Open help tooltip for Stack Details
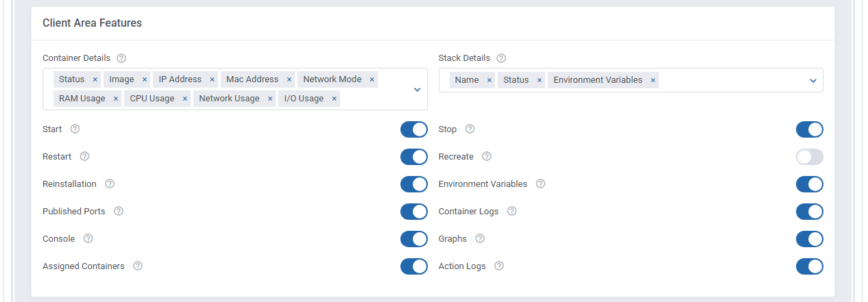The width and height of the screenshot is (868, 302). click(501, 58)
